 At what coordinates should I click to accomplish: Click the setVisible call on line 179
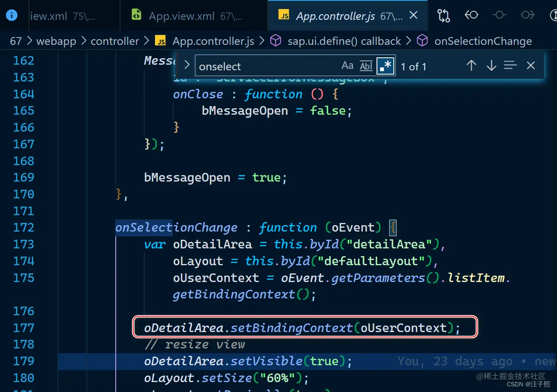point(266,361)
